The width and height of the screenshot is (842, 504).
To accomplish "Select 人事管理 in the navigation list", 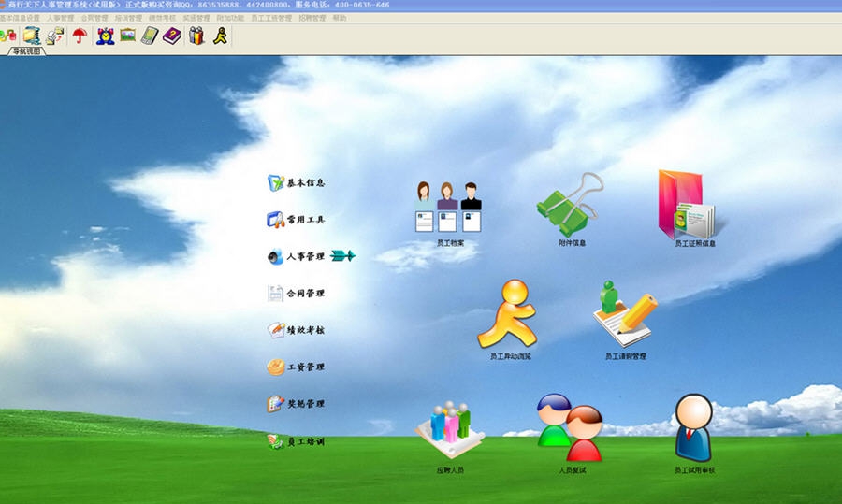I will (x=297, y=256).
